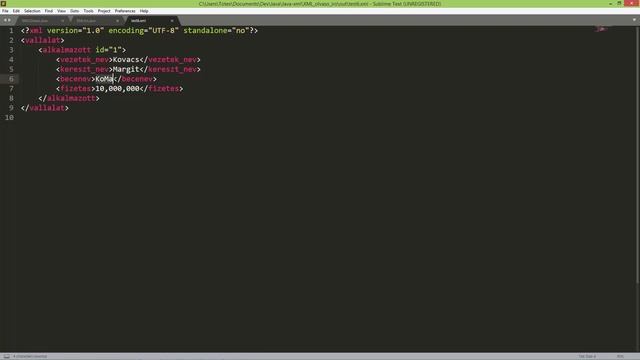Click the closing becenev tag on line 6
The width and height of the screenshot is (640, 360).
pos(135,79)
